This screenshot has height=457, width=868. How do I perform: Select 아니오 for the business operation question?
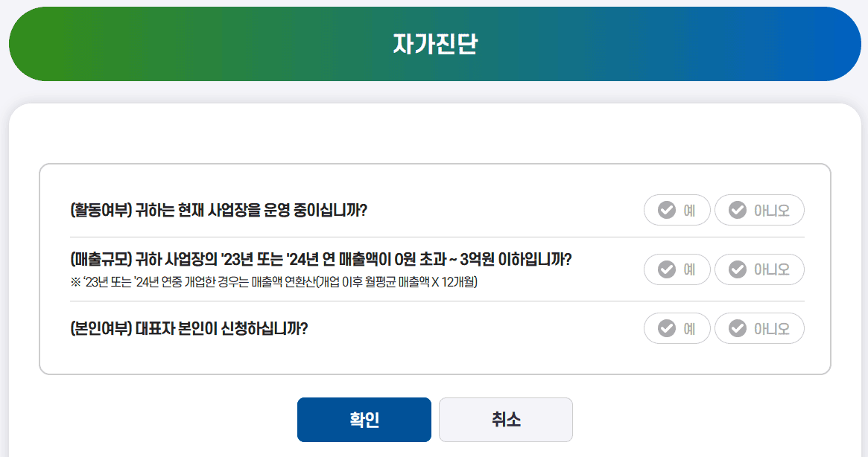coord(759,210)
